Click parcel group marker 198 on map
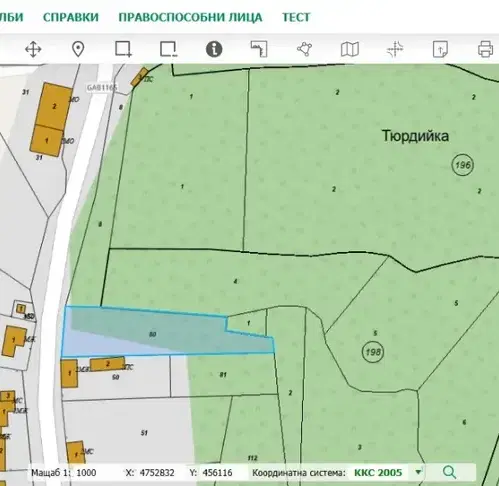 (373, 352)
